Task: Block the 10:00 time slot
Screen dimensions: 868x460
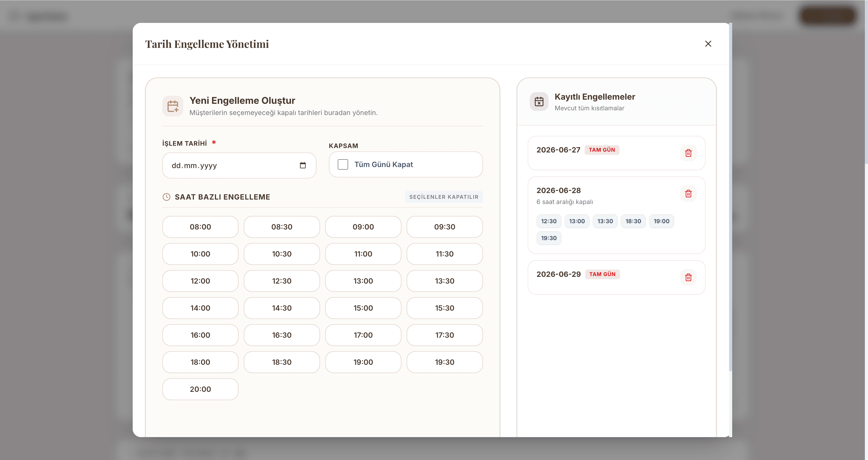Action: pyautogui.click(x=200, y=254)
